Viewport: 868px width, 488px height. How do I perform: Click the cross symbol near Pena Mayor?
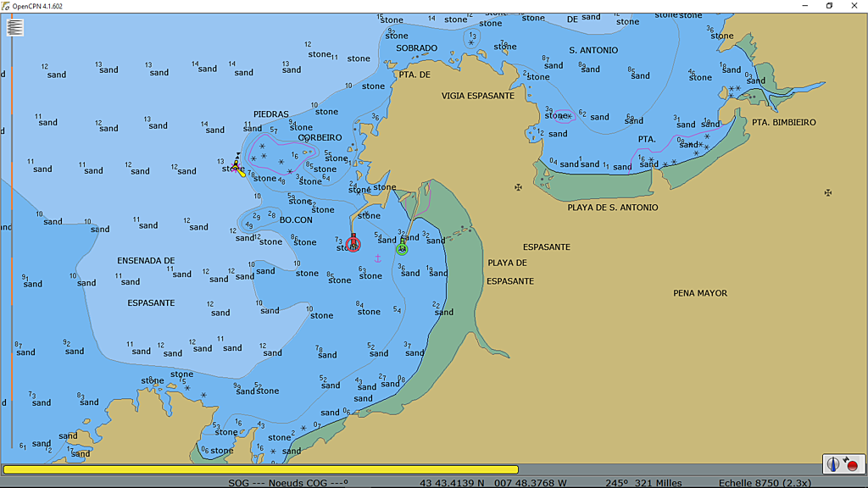click(x=828, y=193)
